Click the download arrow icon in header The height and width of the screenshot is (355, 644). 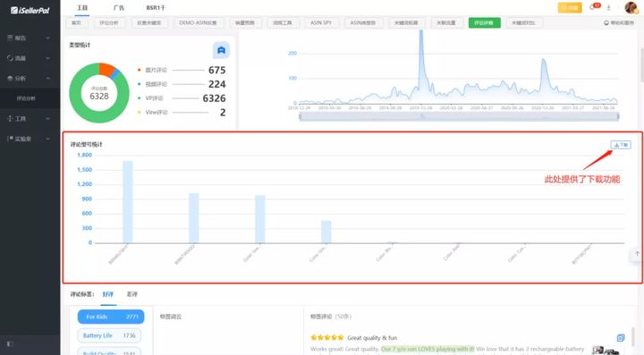[609, 7]
